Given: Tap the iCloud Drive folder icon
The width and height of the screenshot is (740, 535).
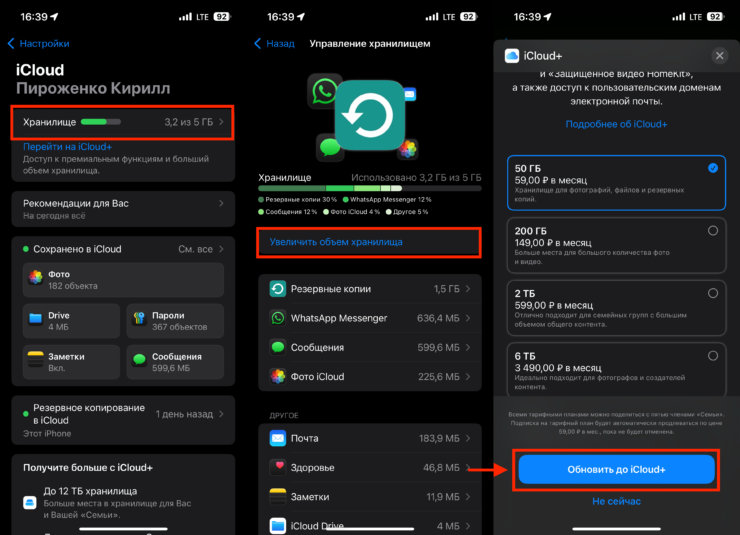Looking at the screenshot, I should pos(278,526).
